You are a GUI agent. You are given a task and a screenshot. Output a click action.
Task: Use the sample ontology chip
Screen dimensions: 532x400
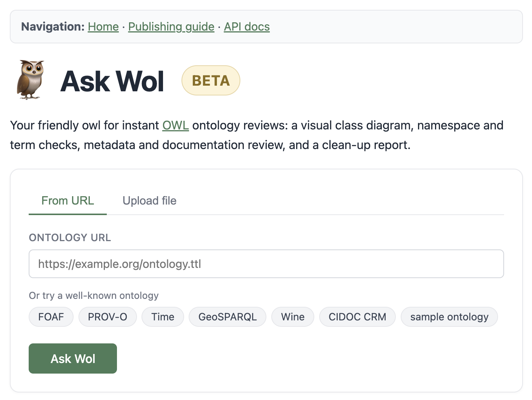coord(449,317)
